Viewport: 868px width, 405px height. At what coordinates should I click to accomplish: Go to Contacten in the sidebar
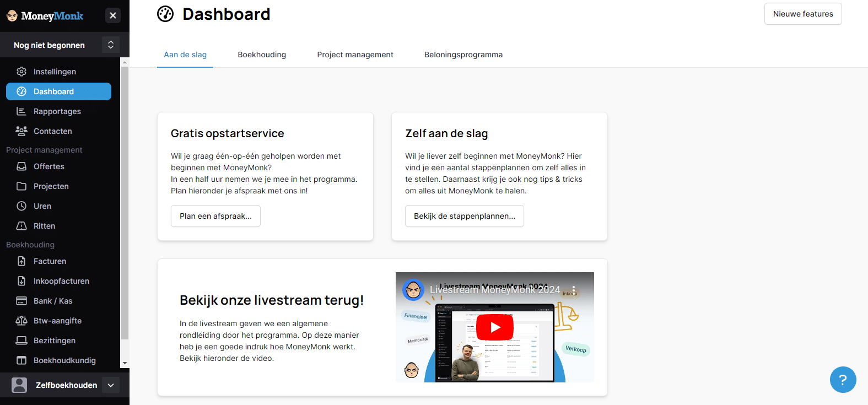point(58,131)
